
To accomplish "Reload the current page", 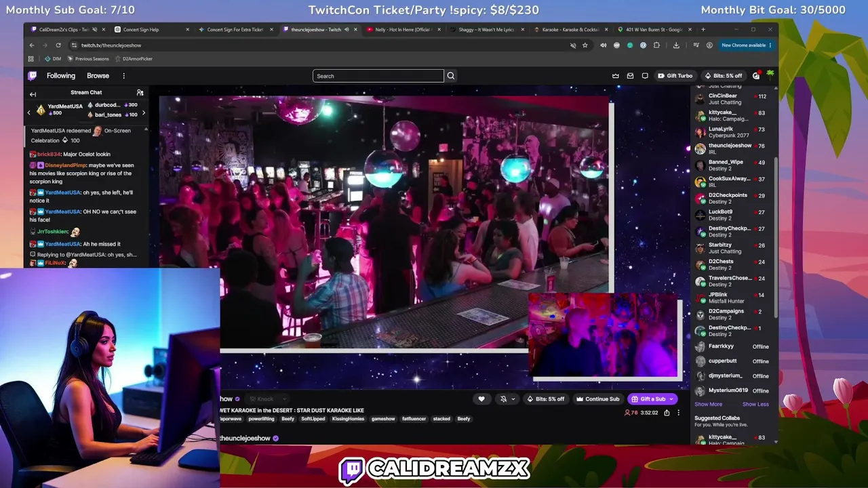I will click(58, 45).
